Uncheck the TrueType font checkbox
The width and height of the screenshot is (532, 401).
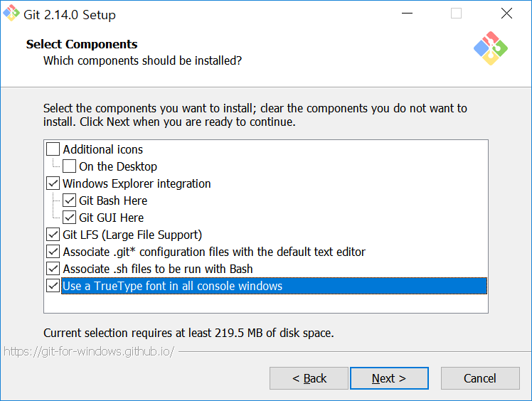coord(53,286)
